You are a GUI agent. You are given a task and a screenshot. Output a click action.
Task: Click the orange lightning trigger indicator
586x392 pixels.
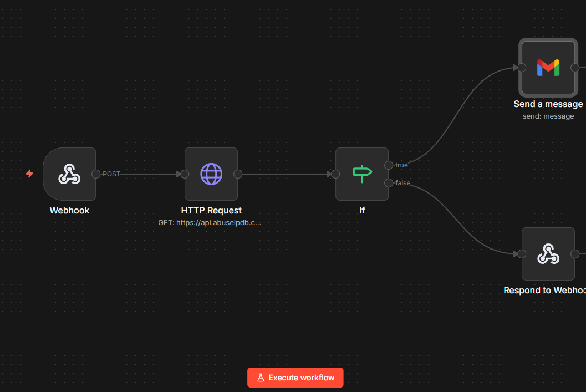click(x=29, y=174)
